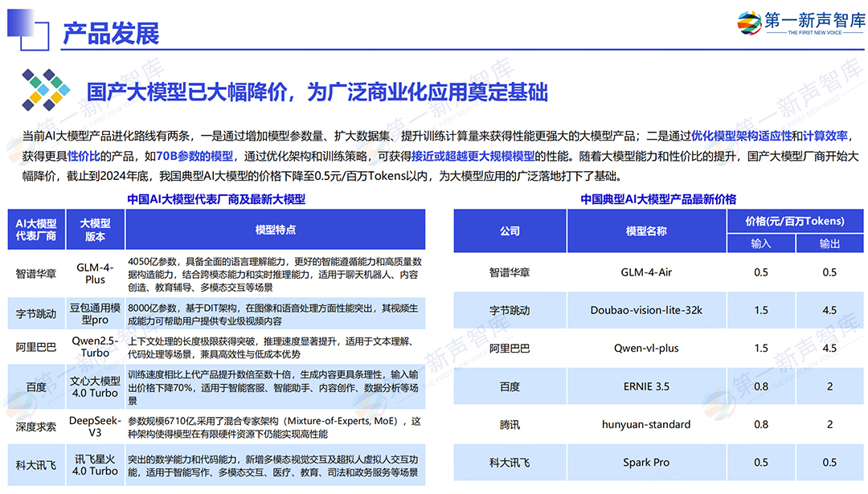
Task: Expand the 公司 column header
Action: coord(511,230)
